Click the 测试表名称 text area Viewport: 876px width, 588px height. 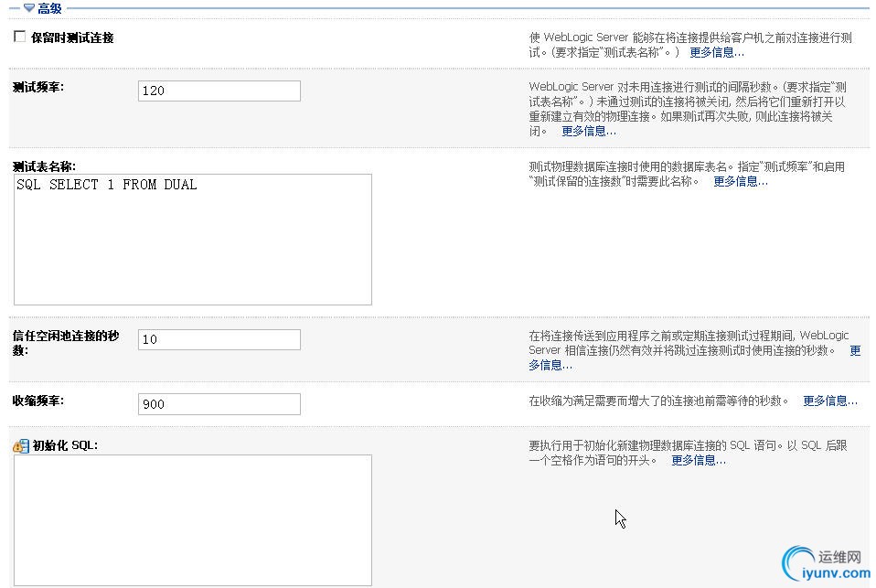point(193,240)
